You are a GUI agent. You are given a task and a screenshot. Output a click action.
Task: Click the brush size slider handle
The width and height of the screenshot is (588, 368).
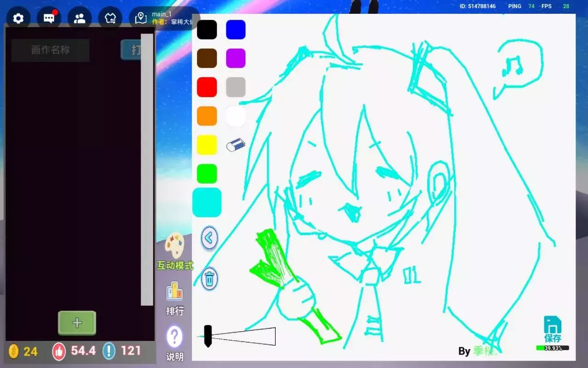[208, 336]
